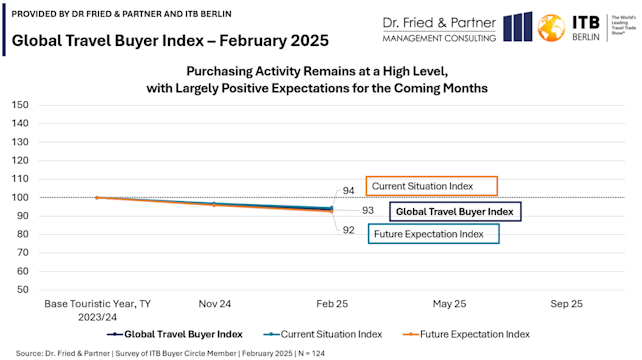
Task: Click the Dr. Fried & Partner bars logo
Action: click(x=518, y=27)
